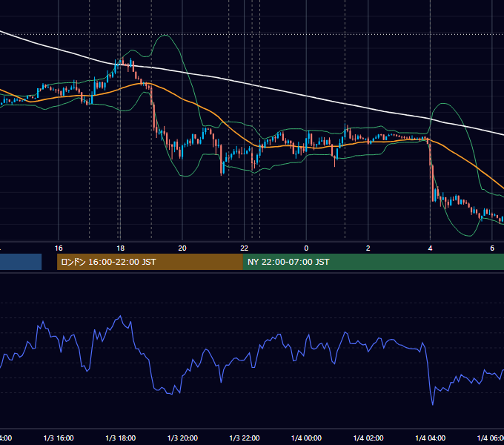This screenshot has width=504, height=445.
Task: Click the NY 22:00-07:00 JST session bar
Action: coord(373,262)
